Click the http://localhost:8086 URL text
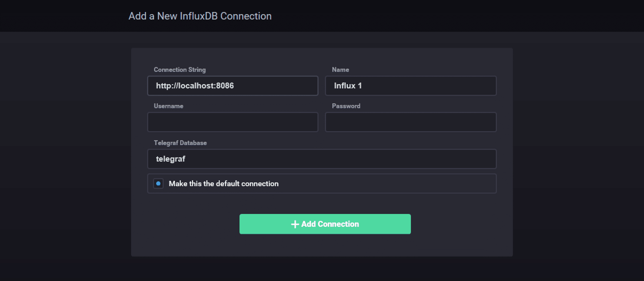644x281 pixels. pyautogui.click(x=195, y=86)
